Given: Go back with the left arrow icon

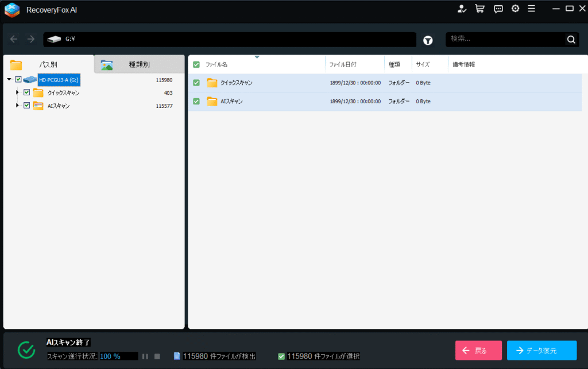Looking at the screenshot, I should [14, 39].
